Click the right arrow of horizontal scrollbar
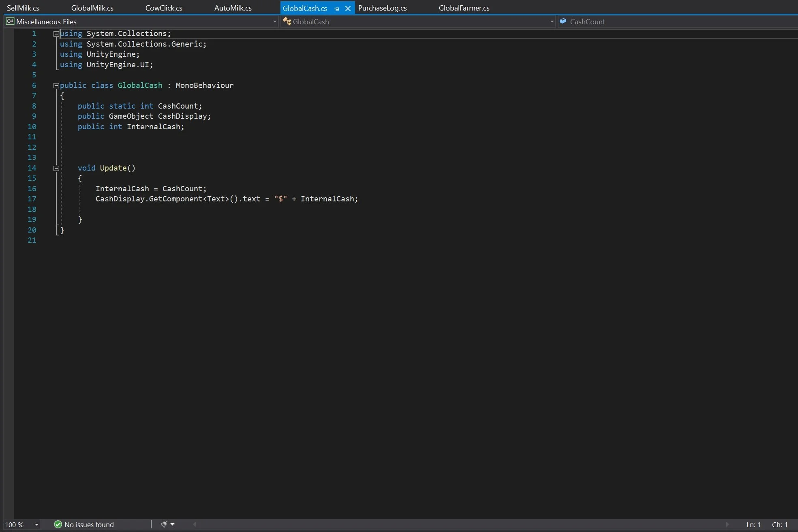The image size is (798, 532). pos(727,524)
